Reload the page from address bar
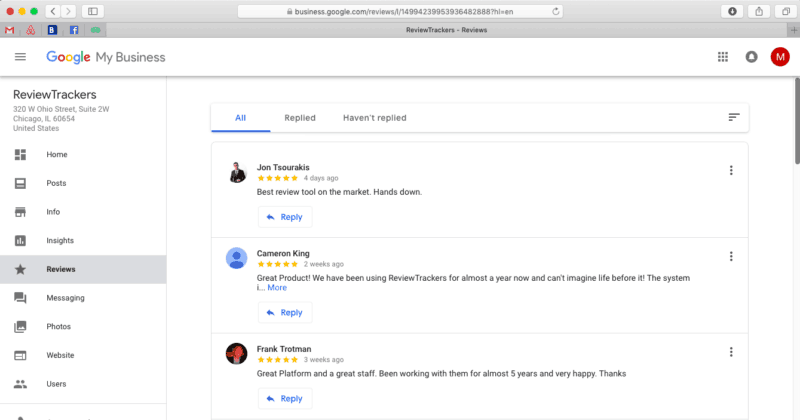 556,11
